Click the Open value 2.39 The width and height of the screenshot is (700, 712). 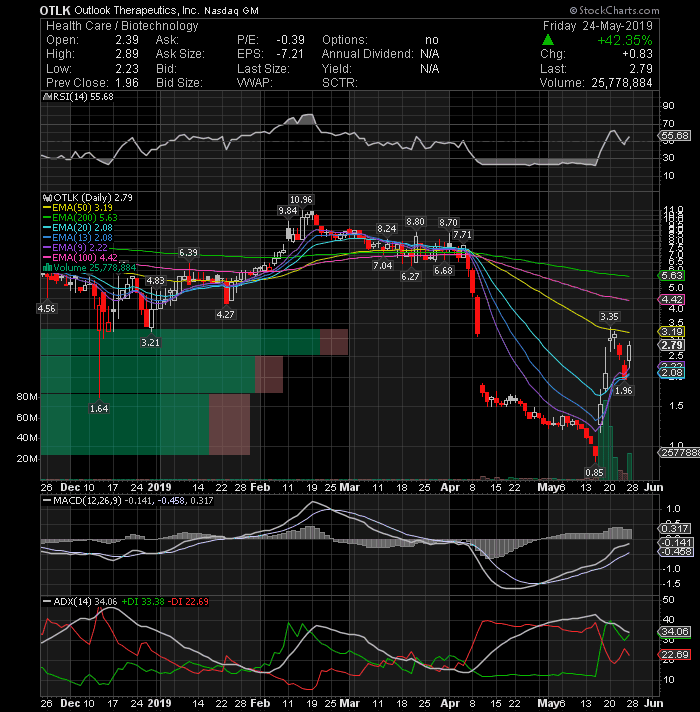[x=127, y=40]
